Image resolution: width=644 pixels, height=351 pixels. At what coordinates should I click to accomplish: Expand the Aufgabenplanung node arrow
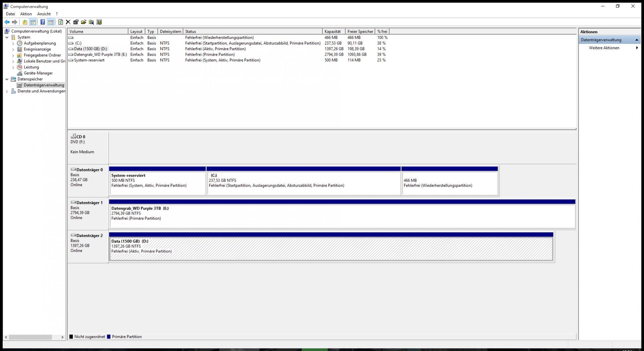[x=13, y=43]
